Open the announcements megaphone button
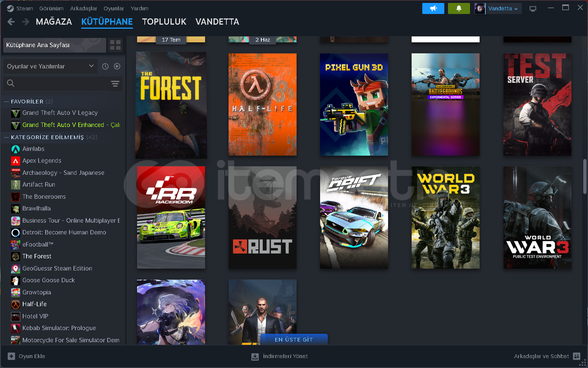588x368 pixels. point(433,8)
